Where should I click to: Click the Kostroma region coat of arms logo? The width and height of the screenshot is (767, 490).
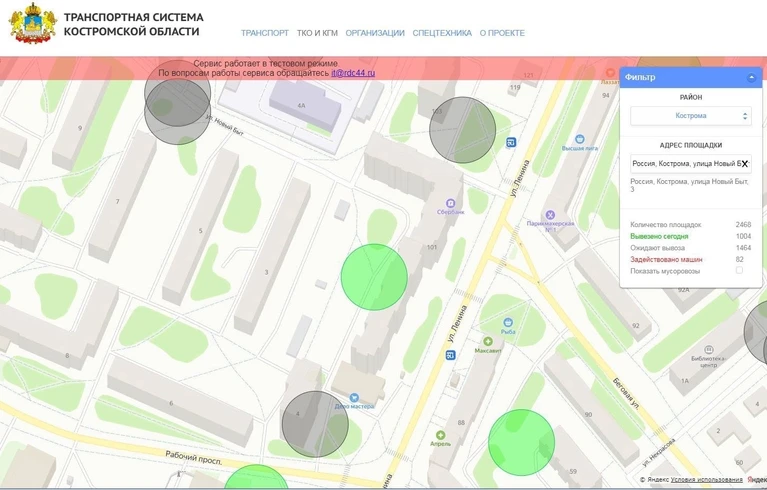[x=33, y=24]
